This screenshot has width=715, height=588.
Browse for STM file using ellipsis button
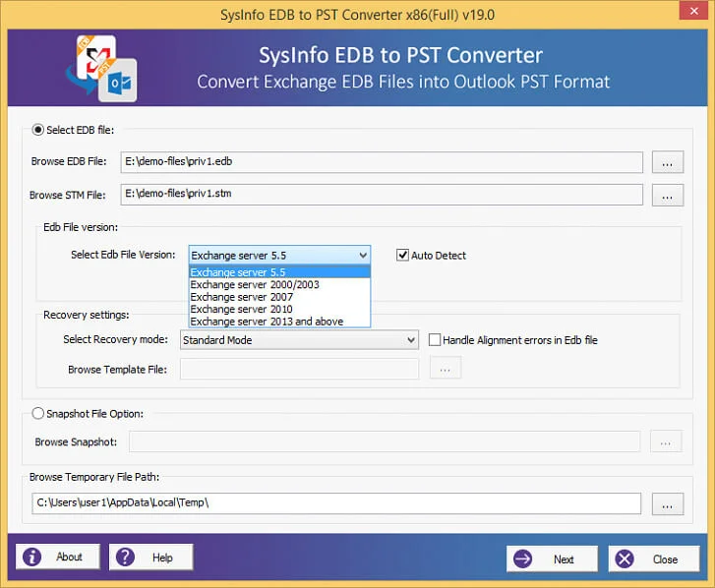pos(668,195)
